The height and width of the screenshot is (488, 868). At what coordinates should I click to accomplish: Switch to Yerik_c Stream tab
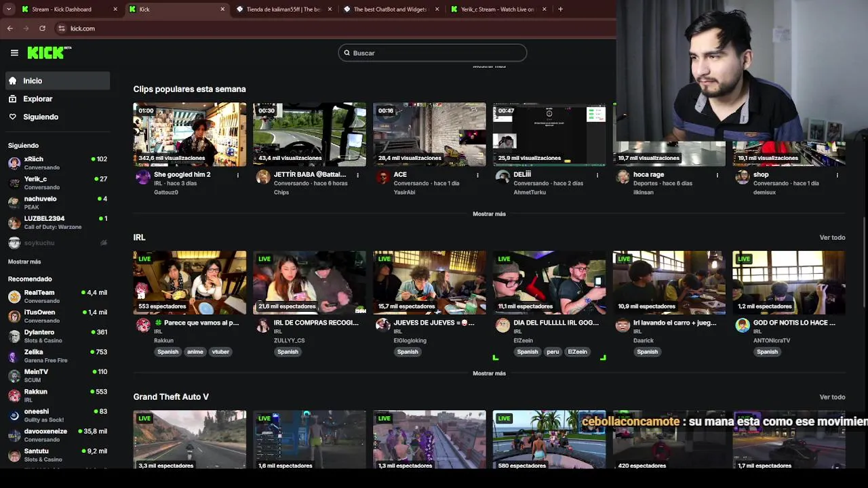point(497,9)
